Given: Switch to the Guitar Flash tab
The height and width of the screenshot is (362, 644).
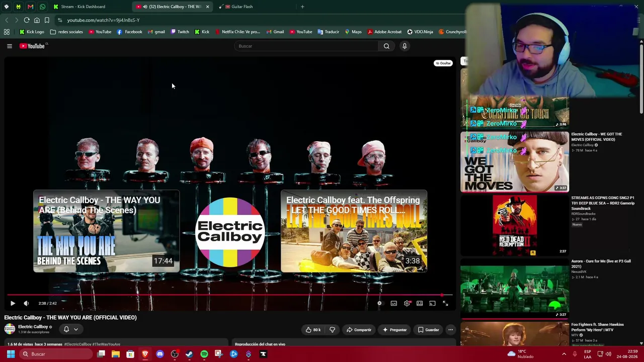Looking at the screenshot, I should tap(242, 7).
